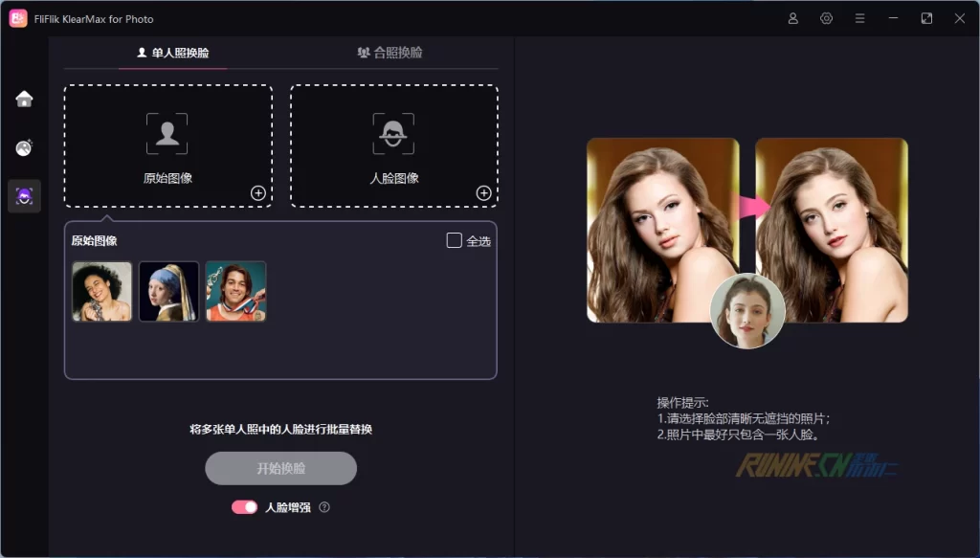Viewport: 980px width, 558px height.
Task: Select the face swap tool in sidebar
Action: coord(24,196)
